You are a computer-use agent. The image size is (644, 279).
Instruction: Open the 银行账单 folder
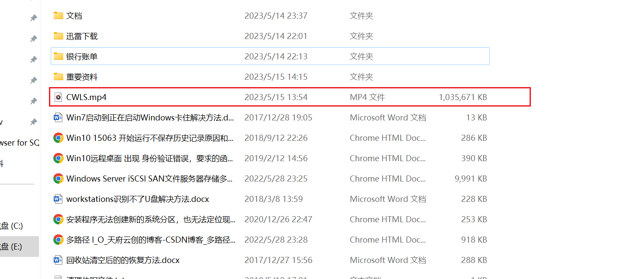point(81,56)
